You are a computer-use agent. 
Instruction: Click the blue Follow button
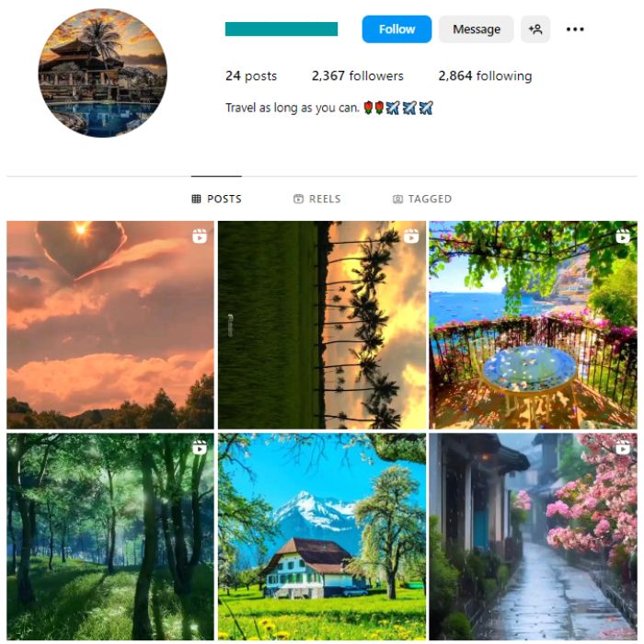pos(397,29)
